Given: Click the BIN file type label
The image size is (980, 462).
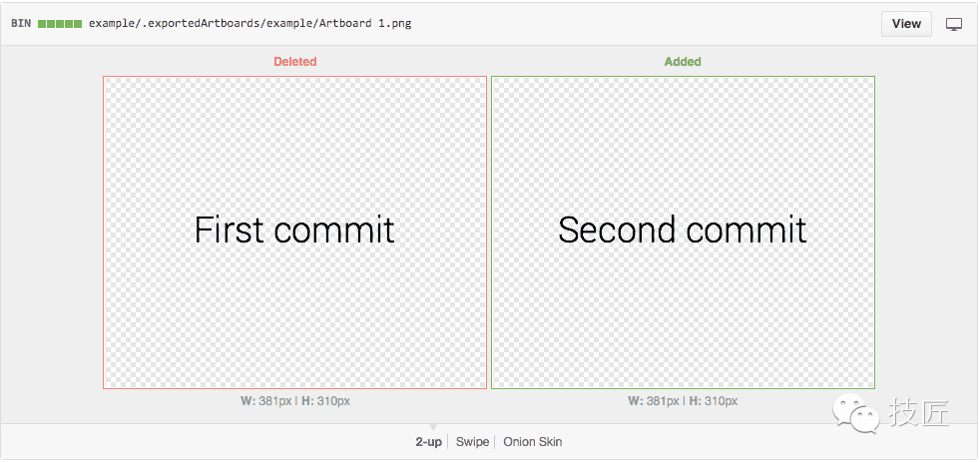Looking at the screenshot, I should click(21, 24).
